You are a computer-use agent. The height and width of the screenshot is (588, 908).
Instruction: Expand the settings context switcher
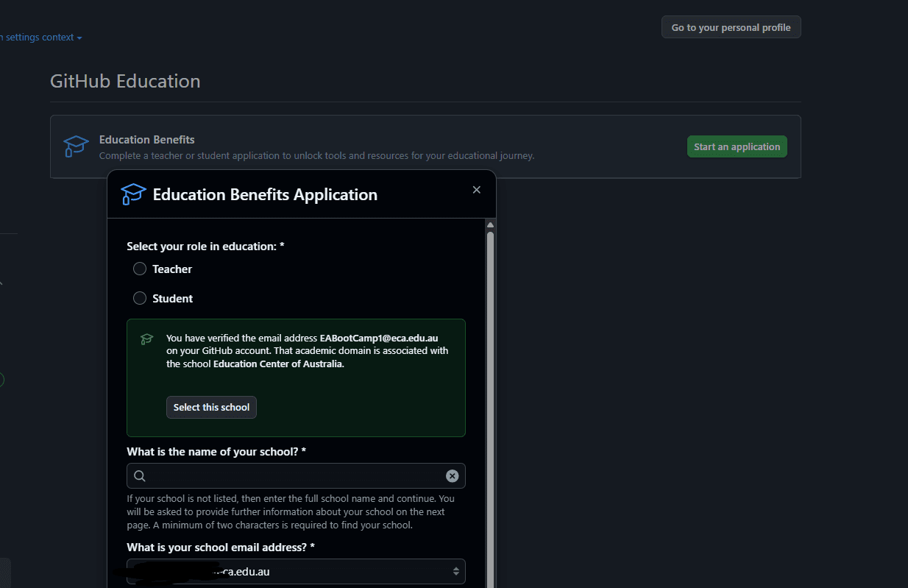pos(44,38)
